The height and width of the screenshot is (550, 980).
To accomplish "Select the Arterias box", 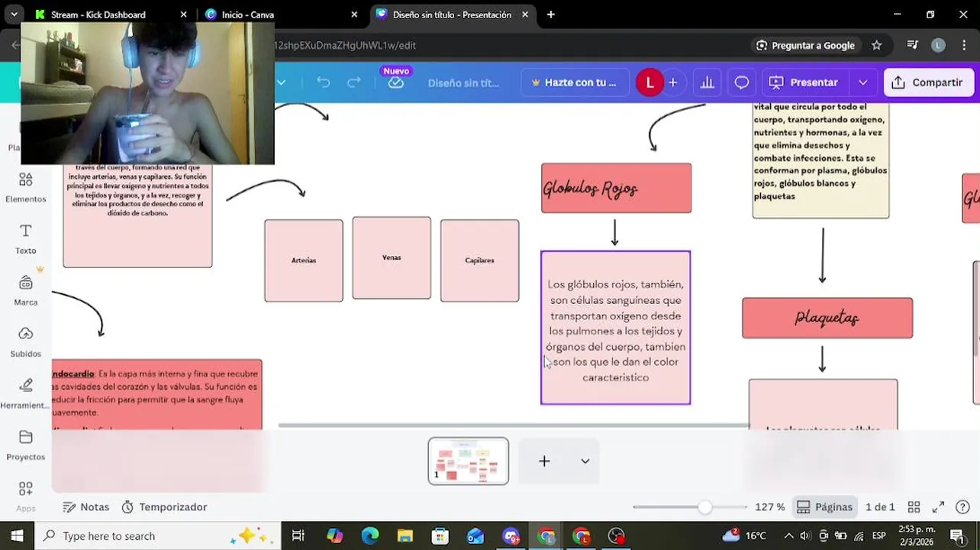I will point(304,260).
